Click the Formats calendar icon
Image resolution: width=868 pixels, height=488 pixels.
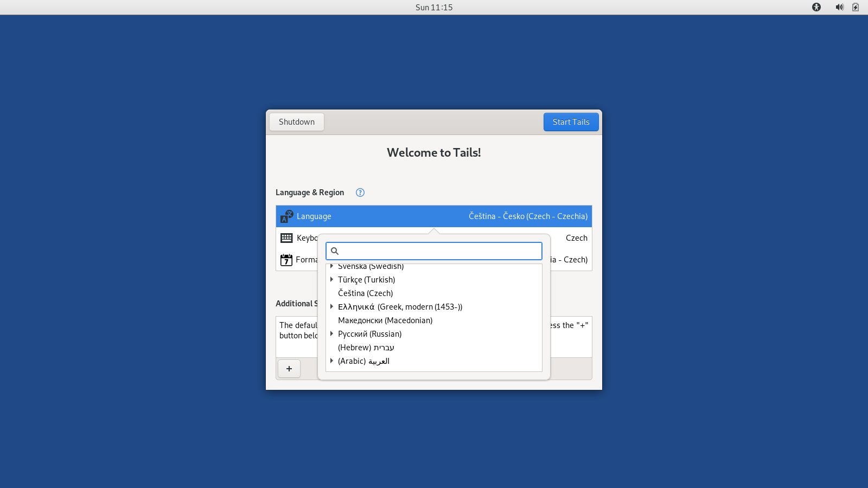286,260
